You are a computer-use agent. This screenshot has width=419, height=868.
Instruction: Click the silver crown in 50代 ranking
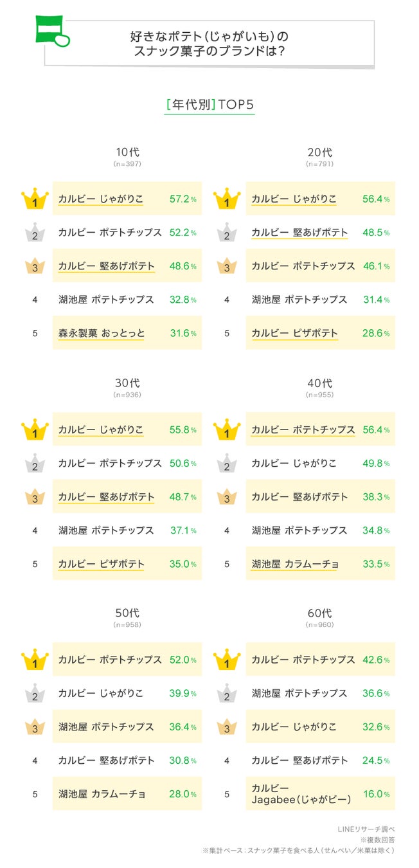click(35, 694)
